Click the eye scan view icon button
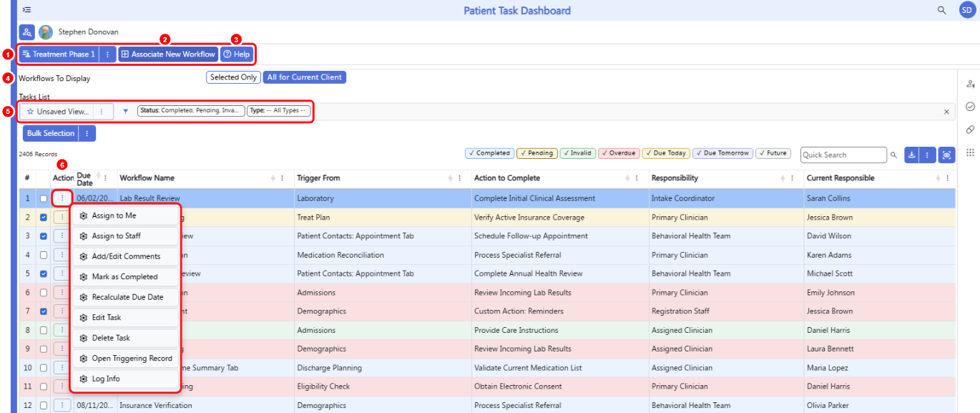The height and width of the screenshot is (413, 980). coord(947,155)
